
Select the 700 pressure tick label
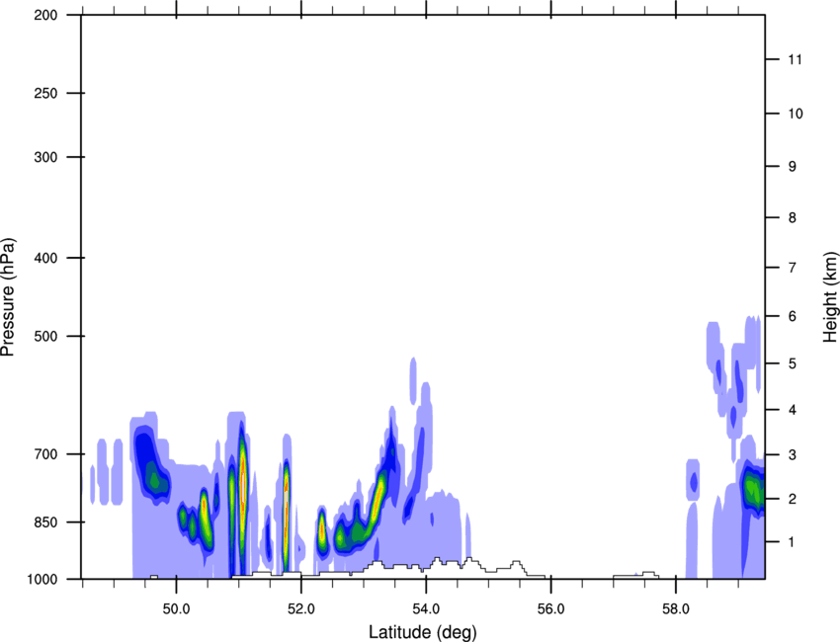point(45,454)
